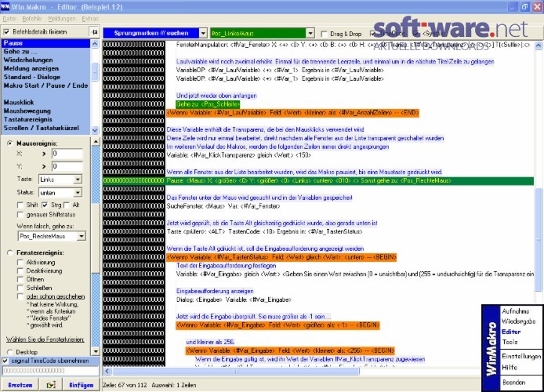This screenshot has width=544, height=392.
Task: Select the highlighted green Pause: <Maus> line
Action: point(318,181)
